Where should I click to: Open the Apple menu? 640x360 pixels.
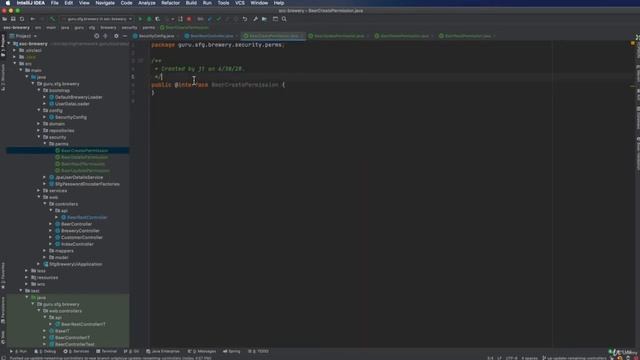(x=8, y=3)
